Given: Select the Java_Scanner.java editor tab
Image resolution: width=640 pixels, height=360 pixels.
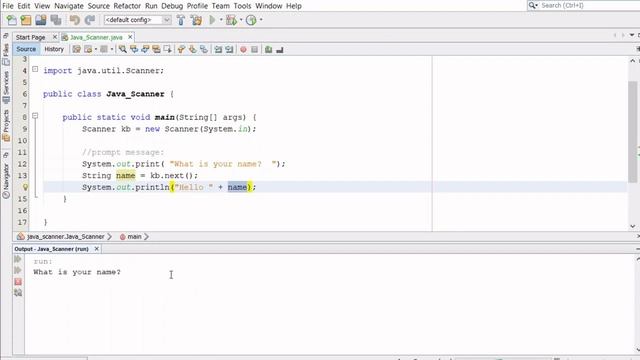Looking at the screenshot, I should (96, 37).
